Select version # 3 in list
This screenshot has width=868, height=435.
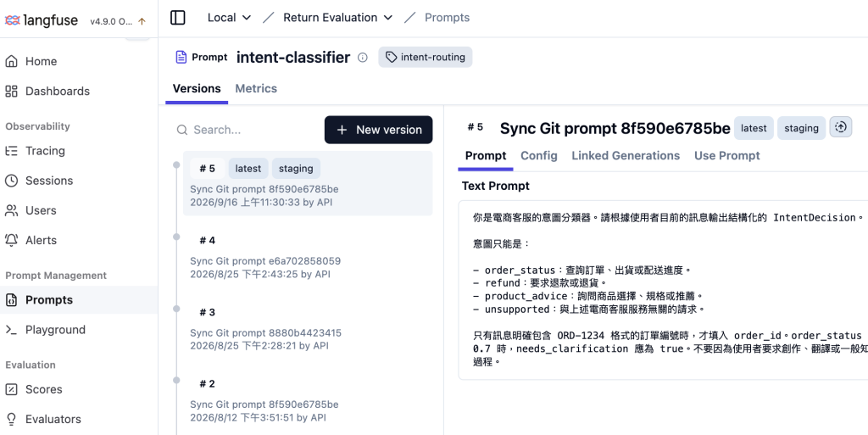308,327
